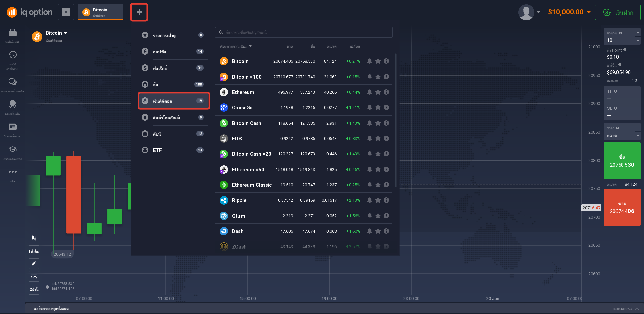Click info icon for OmiseGo row

tap(386, 107)
